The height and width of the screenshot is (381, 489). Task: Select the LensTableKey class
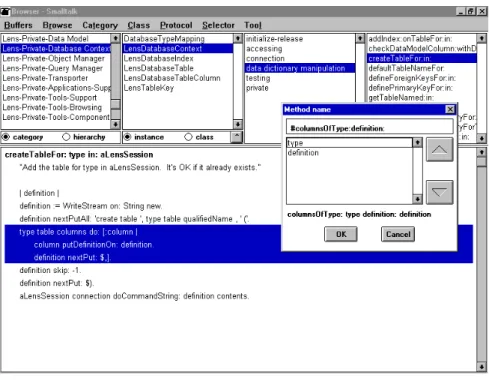tap(178, 88)
